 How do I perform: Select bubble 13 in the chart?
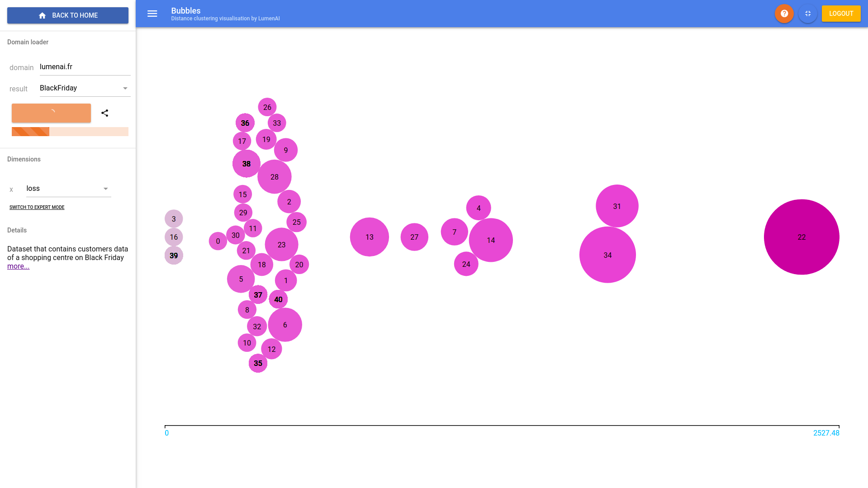tap(369, 237)
